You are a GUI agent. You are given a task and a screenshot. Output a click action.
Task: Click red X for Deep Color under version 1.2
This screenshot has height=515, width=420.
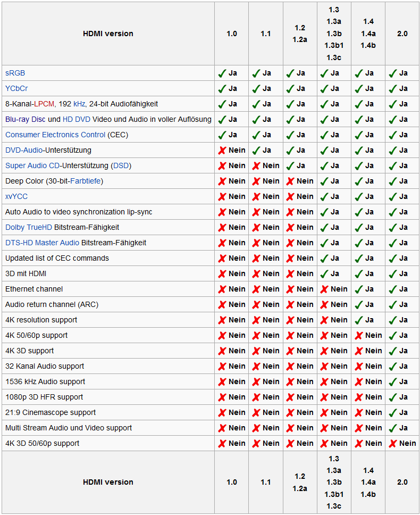point(290,181)
